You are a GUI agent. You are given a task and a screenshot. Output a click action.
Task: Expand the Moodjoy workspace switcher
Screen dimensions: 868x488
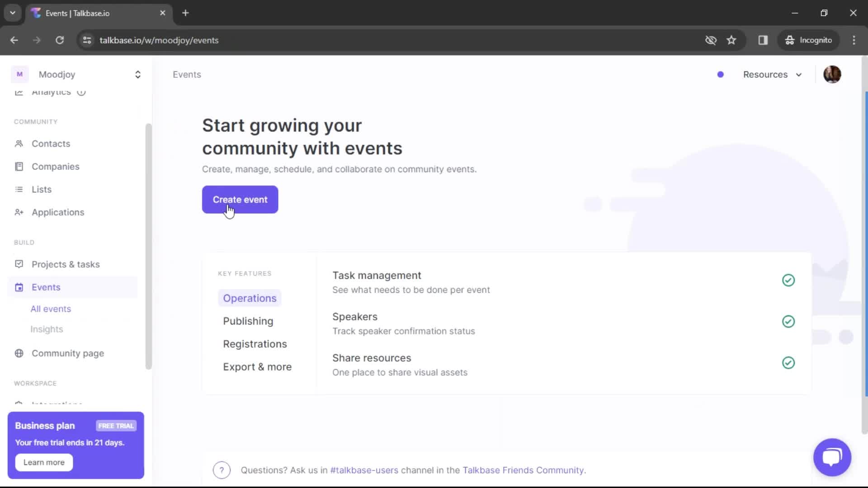click(138, 75)
